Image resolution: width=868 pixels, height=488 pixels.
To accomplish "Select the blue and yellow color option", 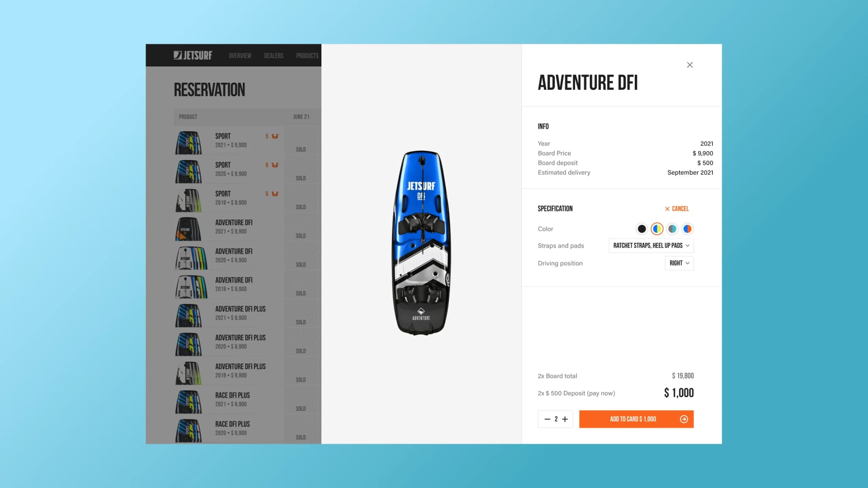I will (657, 229).
